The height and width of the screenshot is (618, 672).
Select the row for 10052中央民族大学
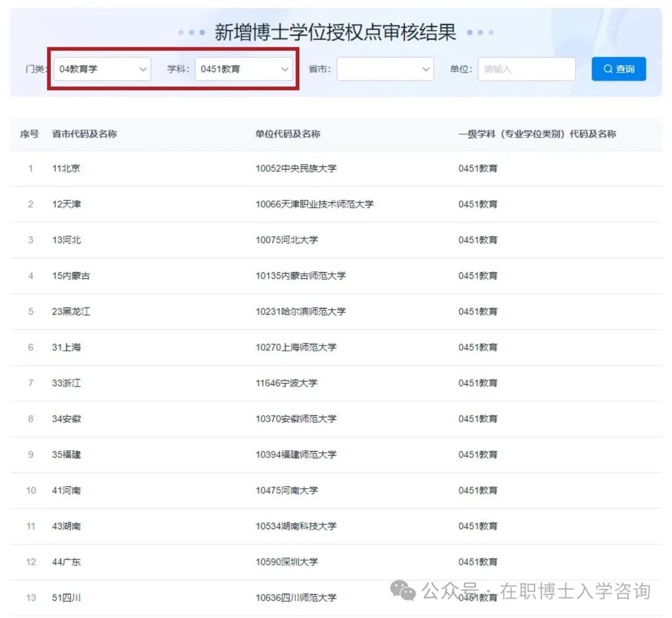296,168
